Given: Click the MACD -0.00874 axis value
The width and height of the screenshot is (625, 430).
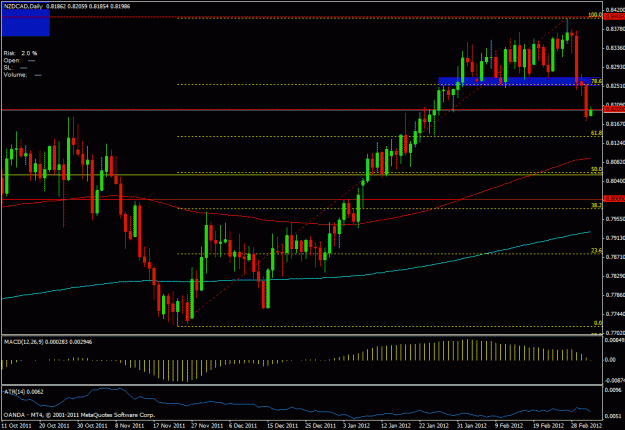Looking at the screenshot, I should [615, 381].
